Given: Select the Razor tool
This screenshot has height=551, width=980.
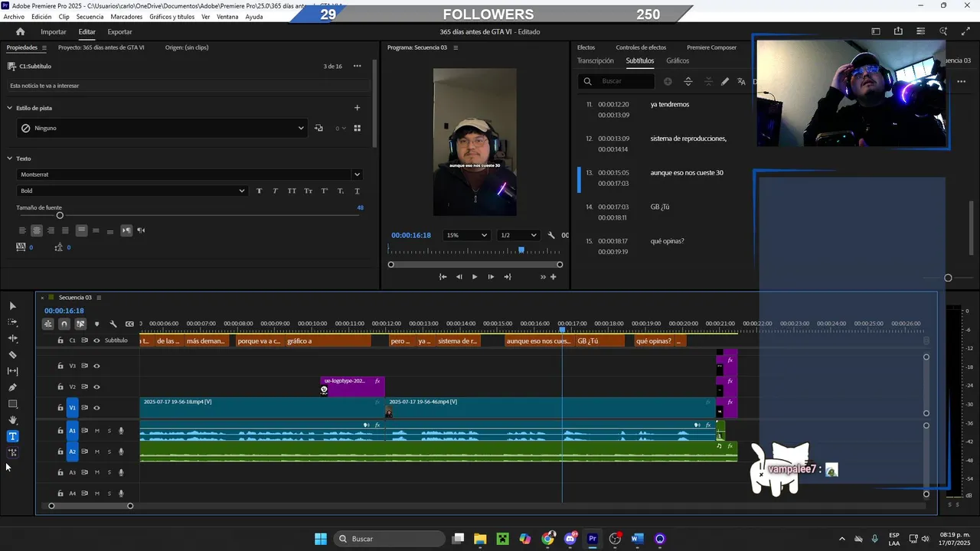Looking at the screenshot, I should [x=12, y=355].
